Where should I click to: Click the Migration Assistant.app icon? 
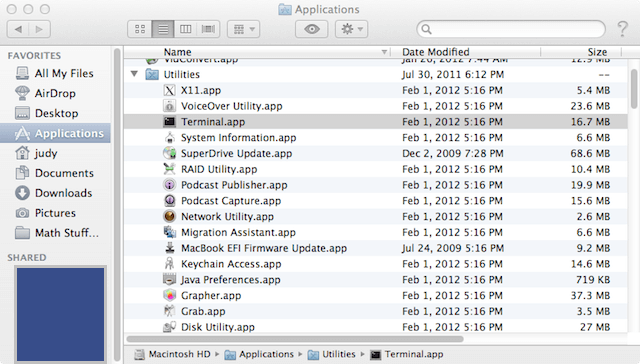(169, 232)
